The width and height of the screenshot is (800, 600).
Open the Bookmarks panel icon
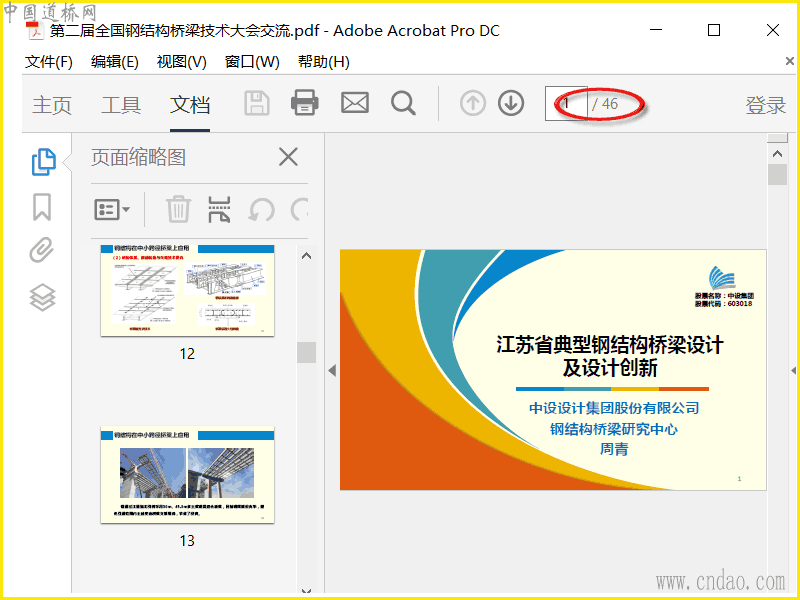pos(42,207)
